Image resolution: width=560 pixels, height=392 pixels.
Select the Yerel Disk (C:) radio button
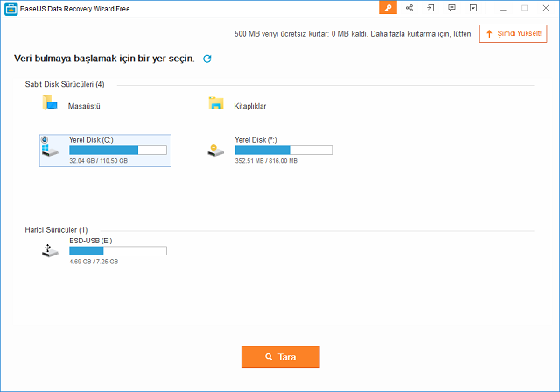point(45,138)
